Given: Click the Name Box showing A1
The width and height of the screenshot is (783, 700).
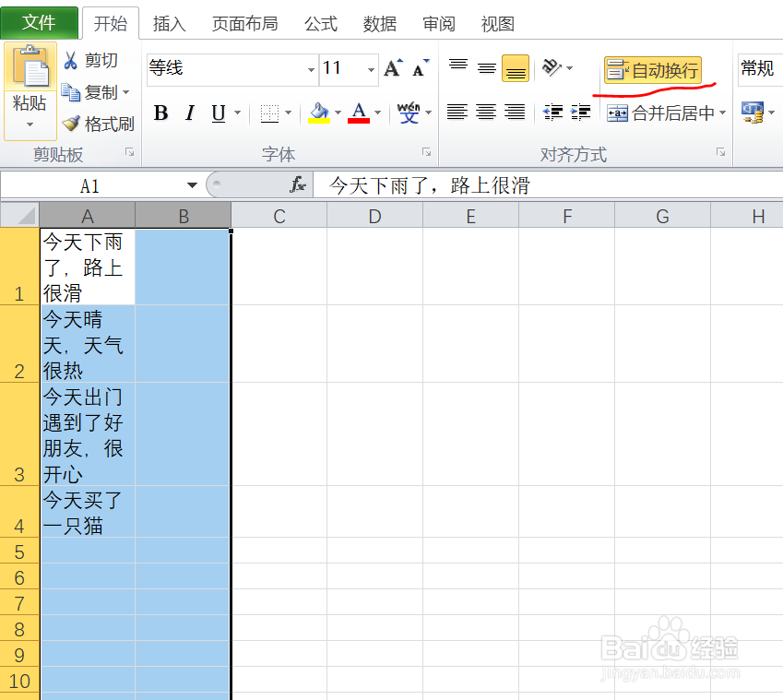Looking at the screenshot, I should pos(92,184).
